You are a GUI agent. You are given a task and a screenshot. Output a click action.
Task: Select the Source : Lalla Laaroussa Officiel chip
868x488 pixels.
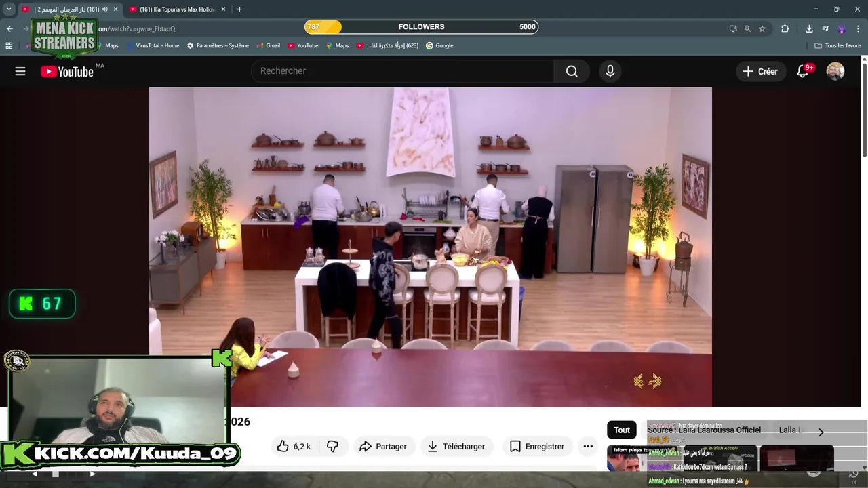[x=704, y=430]
